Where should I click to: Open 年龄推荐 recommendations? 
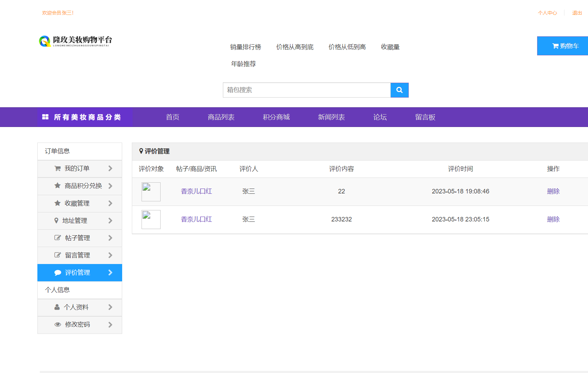[244, 64]
